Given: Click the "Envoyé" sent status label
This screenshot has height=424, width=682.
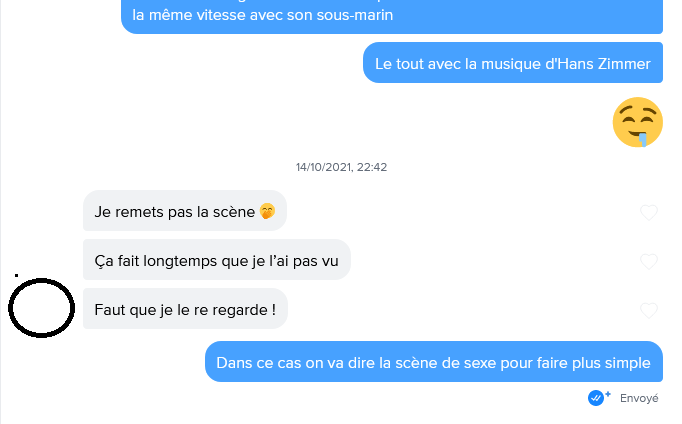Looking at the screenshot, I should click(x=639, y=398).
